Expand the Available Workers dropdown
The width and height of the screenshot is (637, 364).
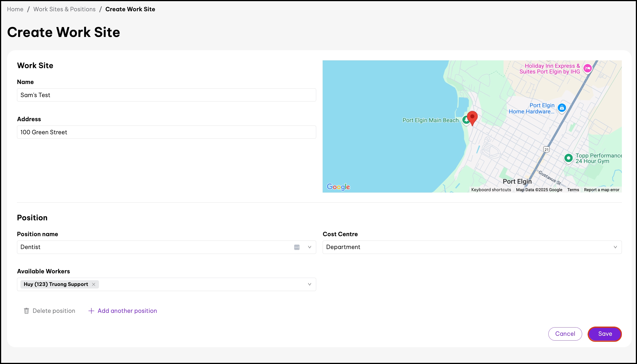309,284
